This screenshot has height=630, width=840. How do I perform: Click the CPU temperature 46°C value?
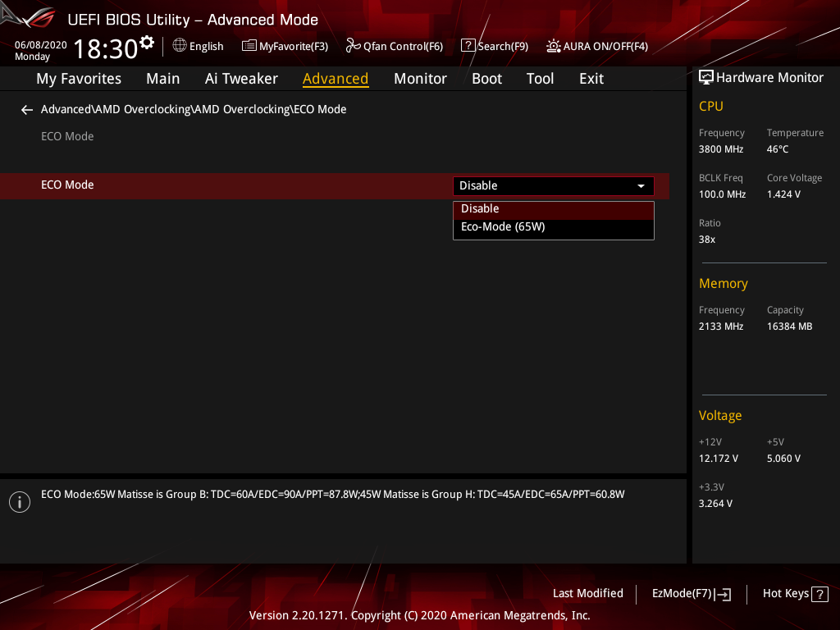tap(778, 149)
